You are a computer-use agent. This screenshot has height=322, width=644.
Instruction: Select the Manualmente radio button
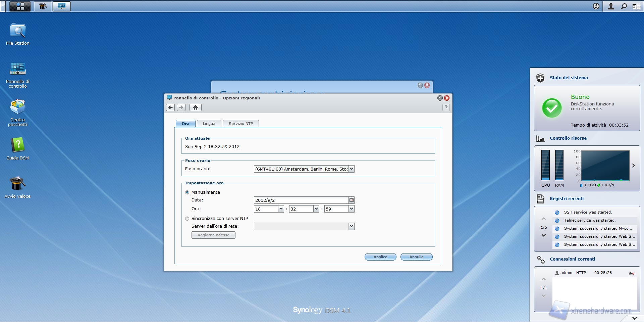tap(187, 192)
